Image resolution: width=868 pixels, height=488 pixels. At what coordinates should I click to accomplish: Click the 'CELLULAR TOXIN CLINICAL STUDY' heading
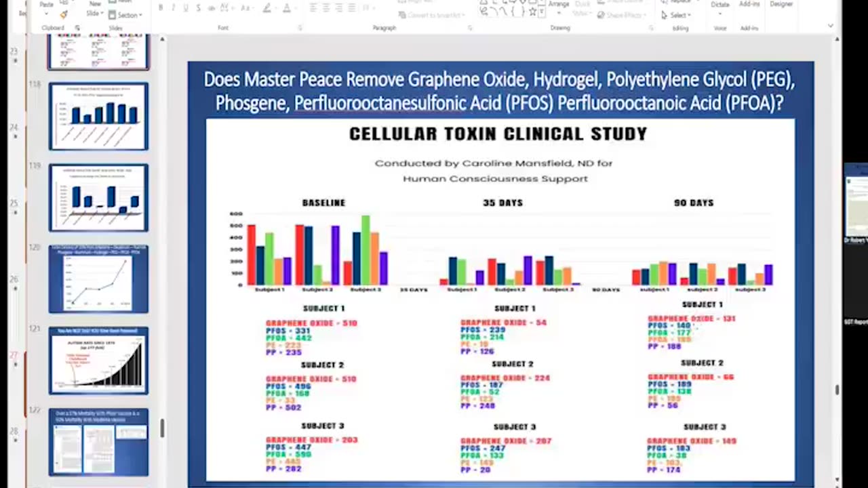click(x=498, y=134)
